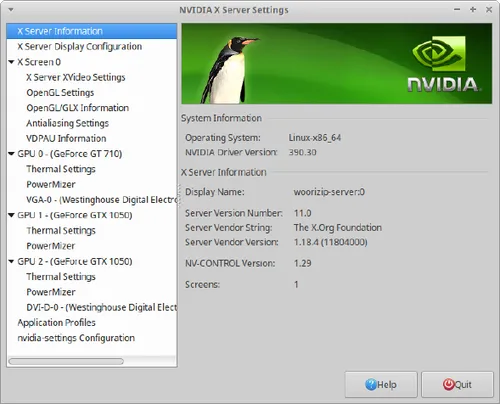Maximize the NVIDIA X Server Settings window
This screenshot has width=500, height=404.
[473, 10]
